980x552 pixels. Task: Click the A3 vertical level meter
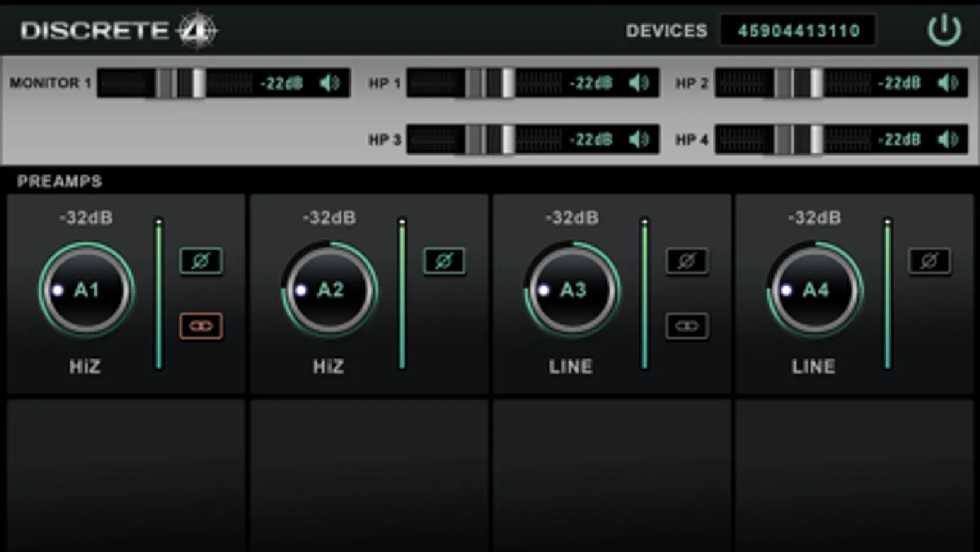click(x=644, y=293)
